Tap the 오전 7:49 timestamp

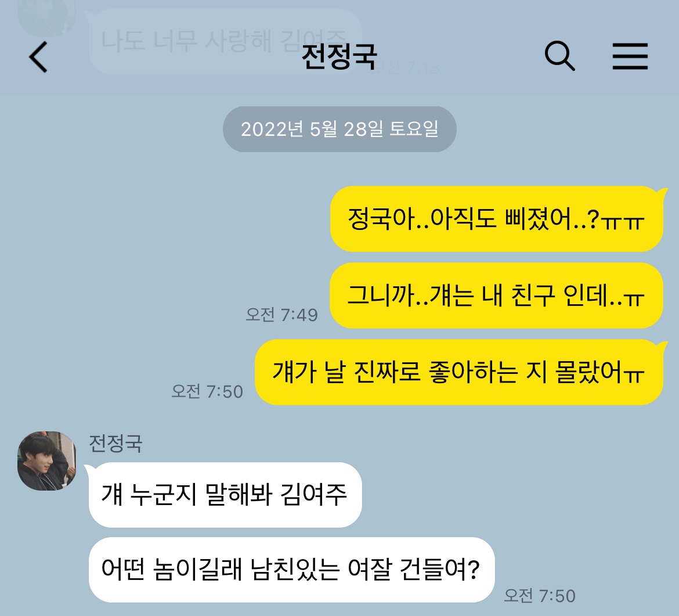click(282, 315)
